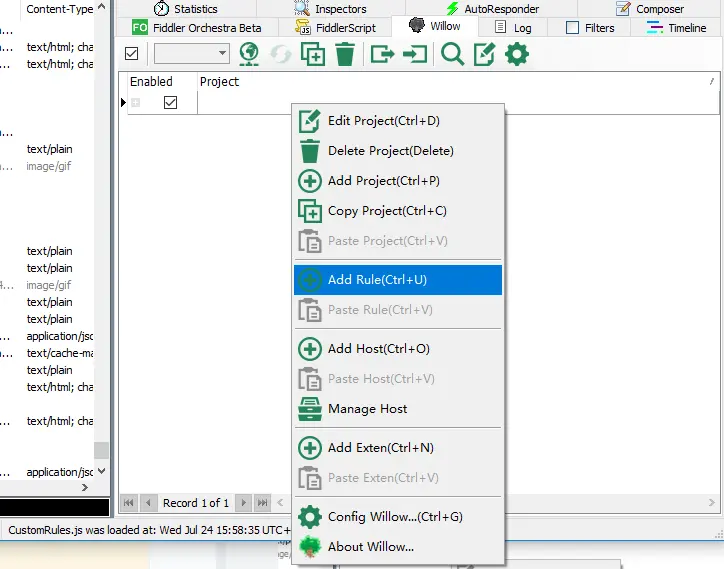Screen dimensions: 724x569
Task: Jump to first record navigation button
Action: [x=129, y=503]
